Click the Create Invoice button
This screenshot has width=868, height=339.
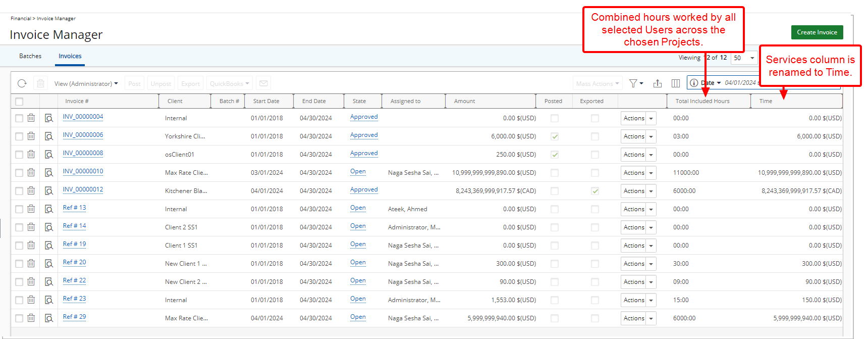(817, 32)
